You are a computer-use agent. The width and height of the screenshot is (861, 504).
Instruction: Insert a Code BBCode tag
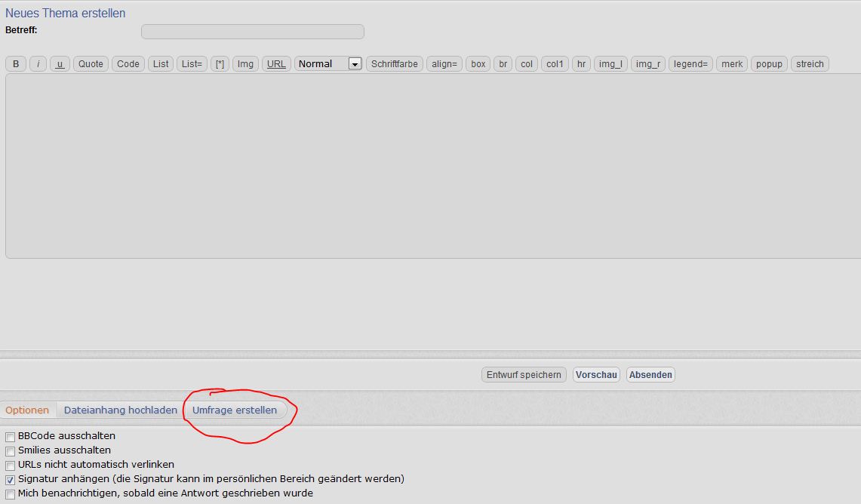(x=128, y=63)
